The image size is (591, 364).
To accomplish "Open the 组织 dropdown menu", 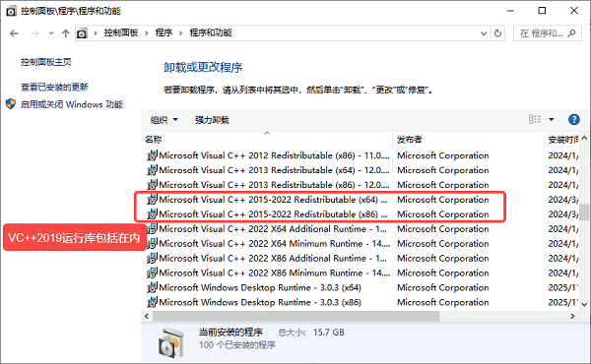I will pos(164,120).
